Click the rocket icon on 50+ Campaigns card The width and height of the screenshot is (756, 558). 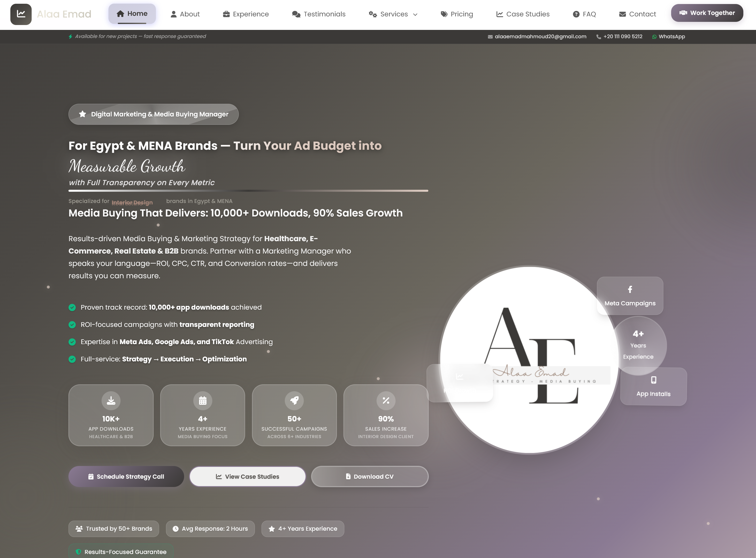click(294, 400)
